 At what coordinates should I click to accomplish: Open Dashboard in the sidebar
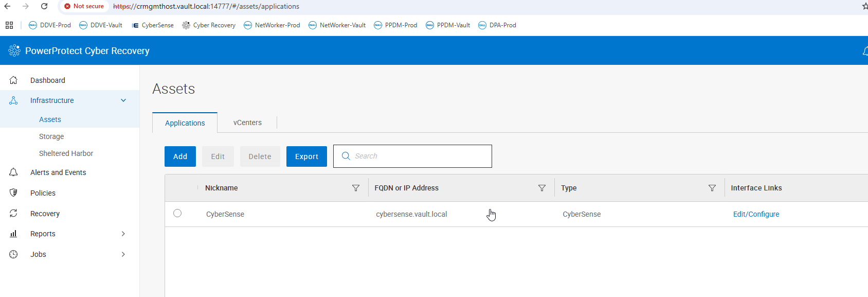pos(48,80)
